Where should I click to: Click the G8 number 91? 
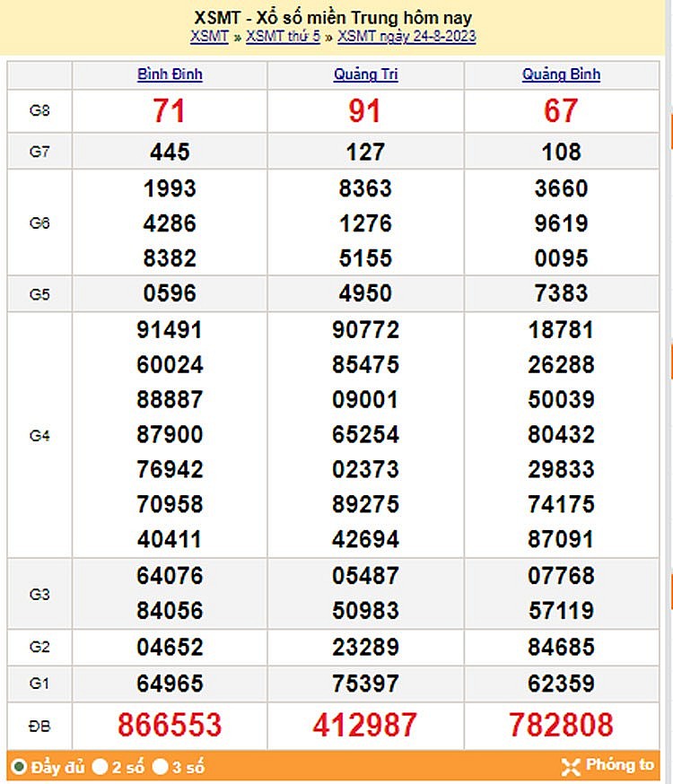coord(365,111)
